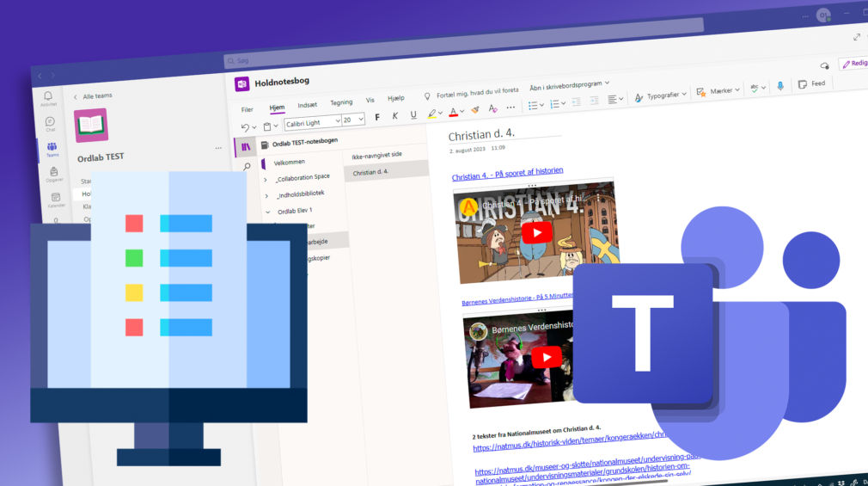
Task: Toggle italic K formatting
Action: 394,116
